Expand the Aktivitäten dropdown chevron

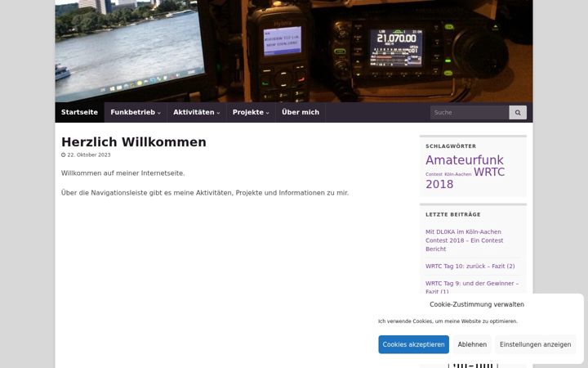coord(218,113)
